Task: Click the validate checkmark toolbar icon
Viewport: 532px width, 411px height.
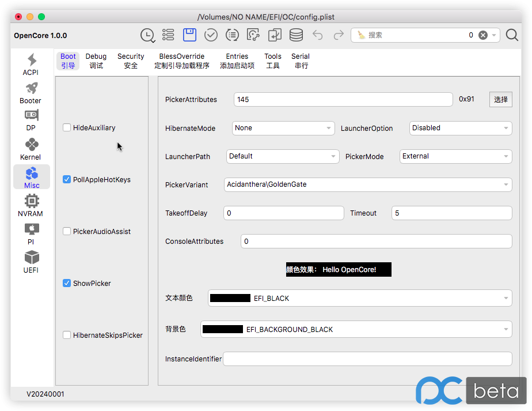Action: [x=211, y=35]
